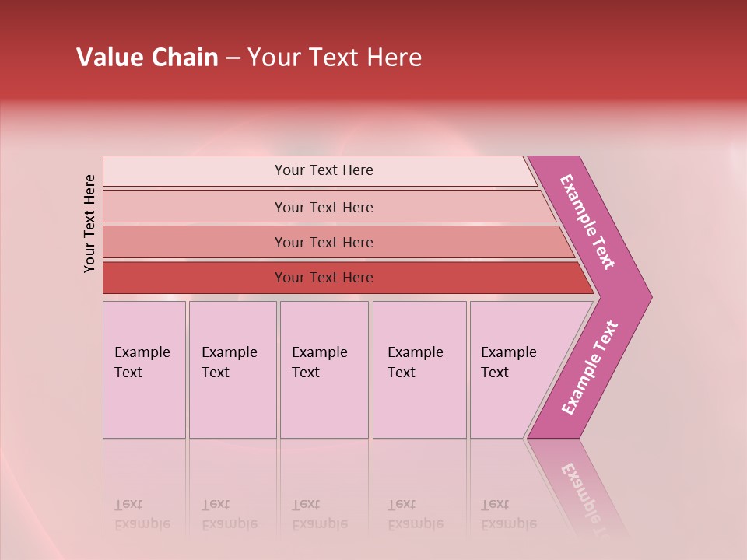Click the lower chevron arm labeled "Example Text"
The height and width of the screenshot is (560, 747).
click(590, 368)
